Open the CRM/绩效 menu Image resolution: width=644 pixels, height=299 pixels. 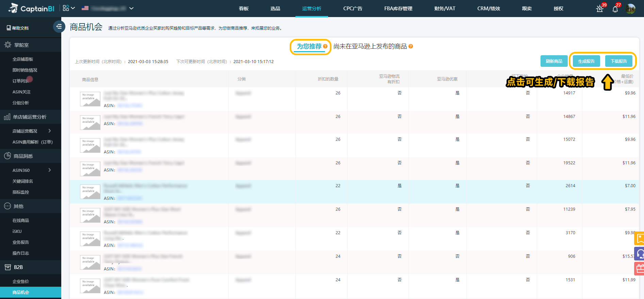489,9
